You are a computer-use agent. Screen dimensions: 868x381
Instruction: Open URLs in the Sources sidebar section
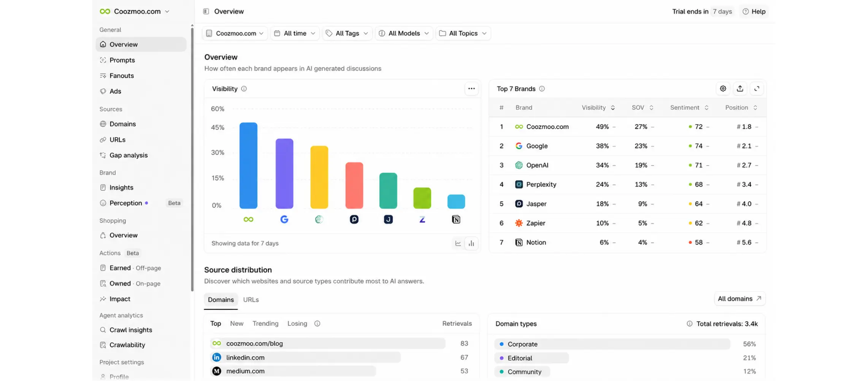(x=141, y=140)
